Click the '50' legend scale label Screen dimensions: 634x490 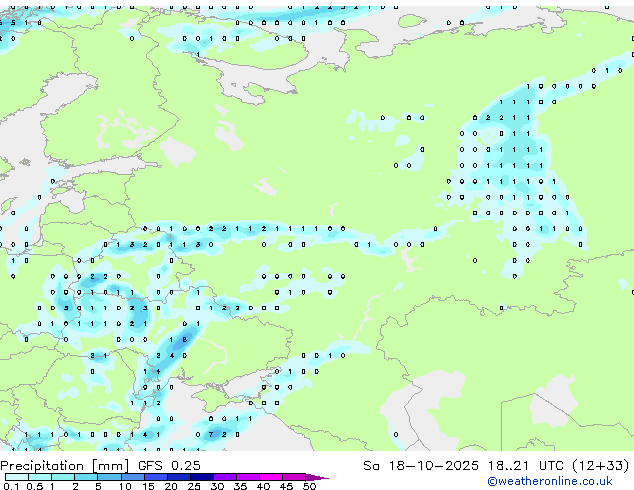click(x=310, y=486)
